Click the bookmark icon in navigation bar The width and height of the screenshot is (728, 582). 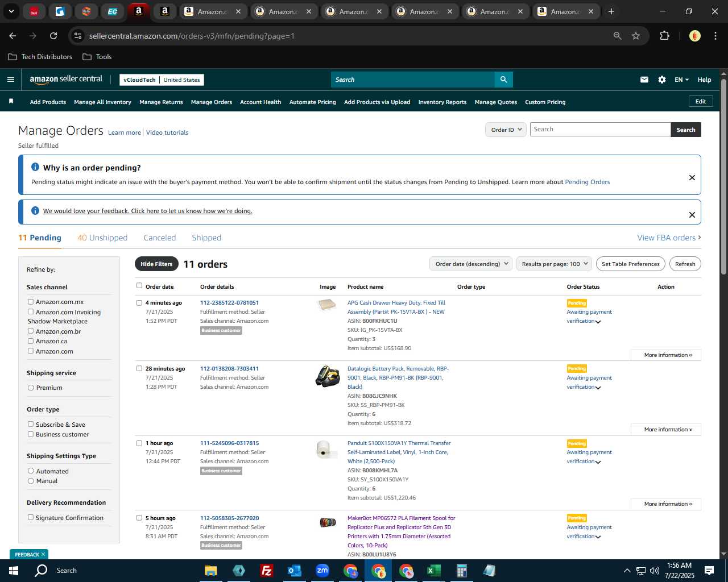(11, 102)
